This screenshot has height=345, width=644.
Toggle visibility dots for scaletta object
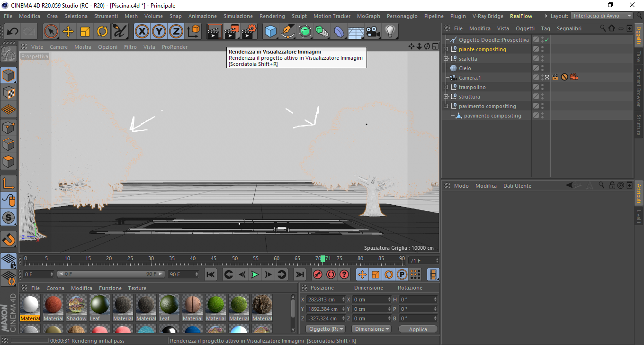pyautogui.click(x=543, y=59)
